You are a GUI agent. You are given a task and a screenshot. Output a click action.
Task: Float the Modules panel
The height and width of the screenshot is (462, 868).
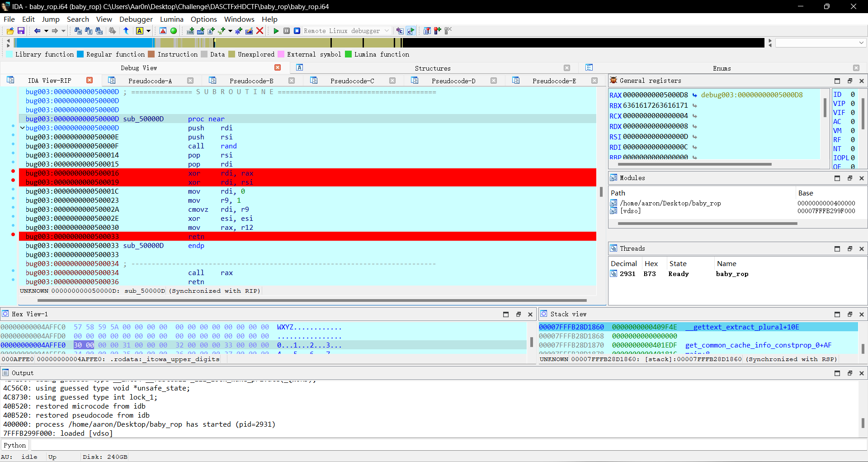[849, 178]
